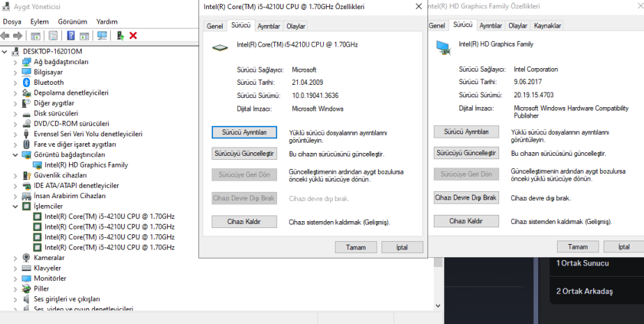Click the device tree vertical scrollbar thumb
Screen dimensions: 644x324
point(438,263)
